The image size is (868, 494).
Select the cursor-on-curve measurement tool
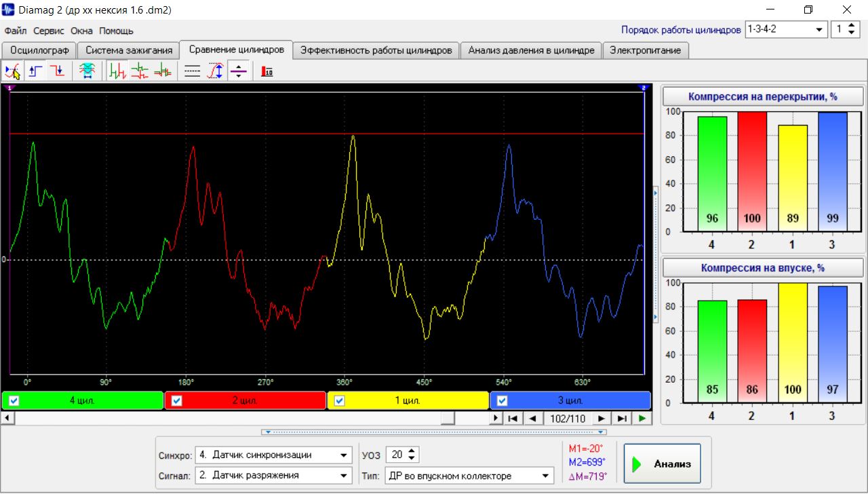[x=12, y=71]
